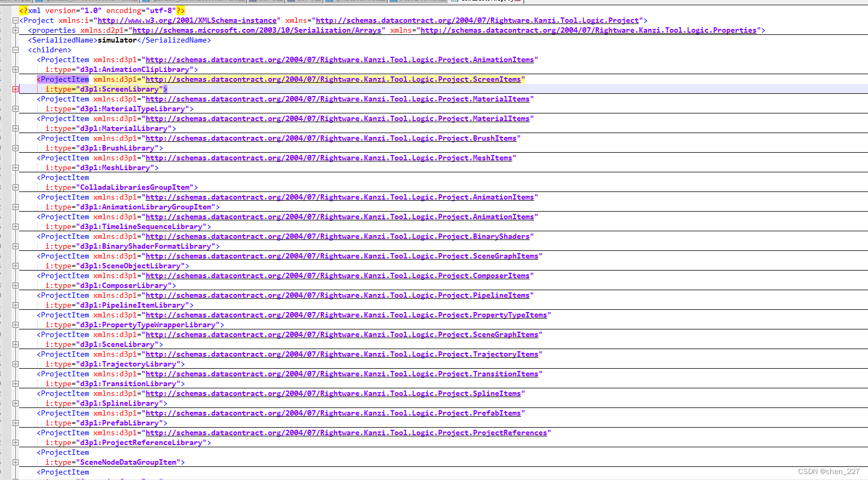Click the "d3p1:PrefabLibrary" type value

[119, 423]
